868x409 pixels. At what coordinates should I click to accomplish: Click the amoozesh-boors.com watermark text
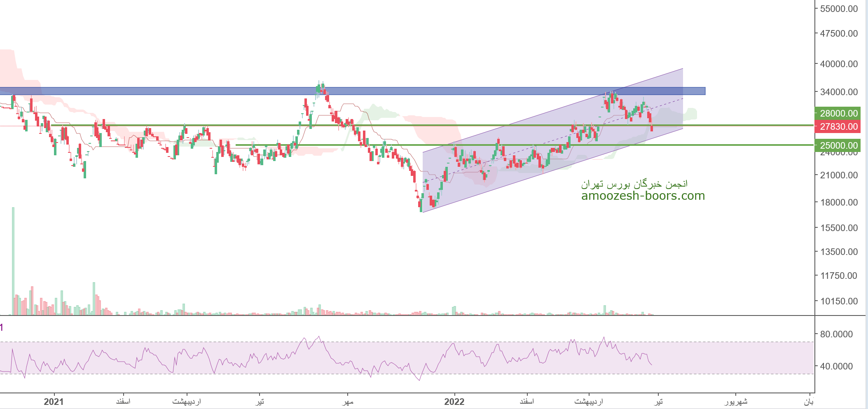(643, 196)
